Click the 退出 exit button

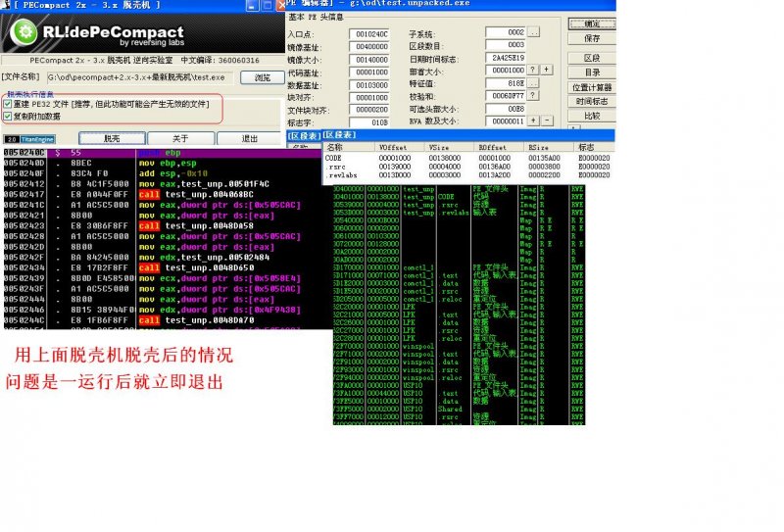[x=249, y=138]
